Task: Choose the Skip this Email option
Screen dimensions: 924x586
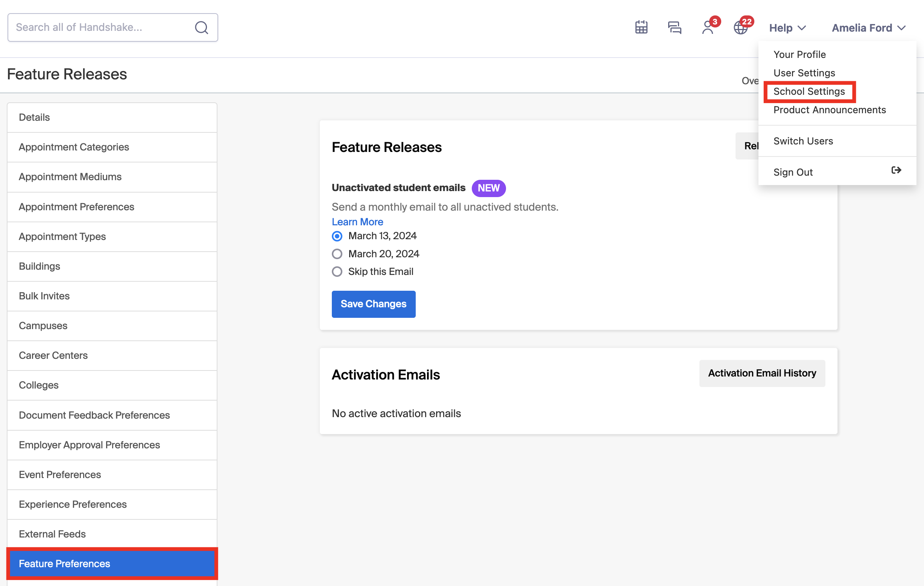Action: point(337,272)
